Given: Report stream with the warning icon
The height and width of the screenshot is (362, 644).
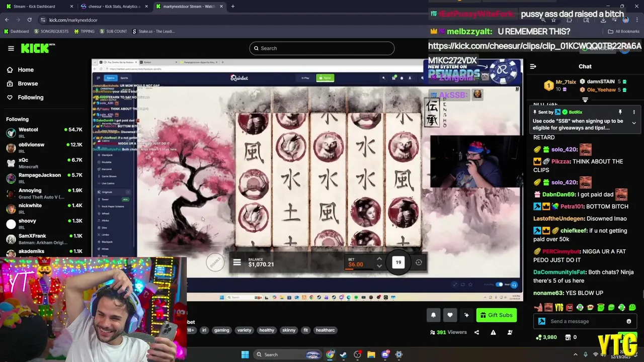Looking at the screenshot, I should tap(493, 332).
